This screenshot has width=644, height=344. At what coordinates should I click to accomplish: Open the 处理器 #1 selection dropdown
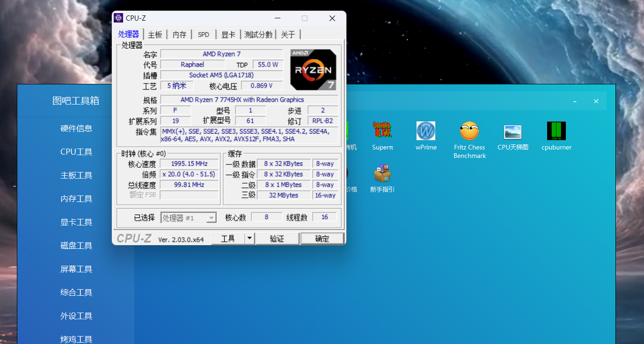(x=189, y=217)
